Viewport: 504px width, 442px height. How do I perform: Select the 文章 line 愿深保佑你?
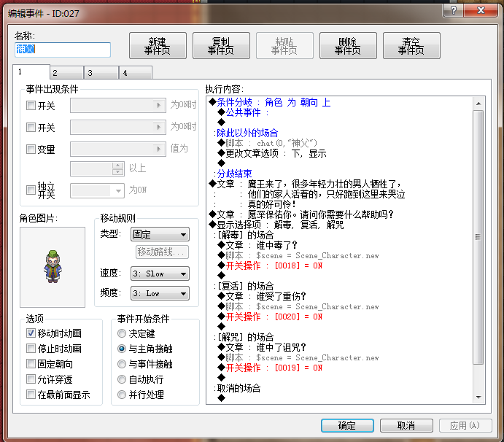pos(301,214)
